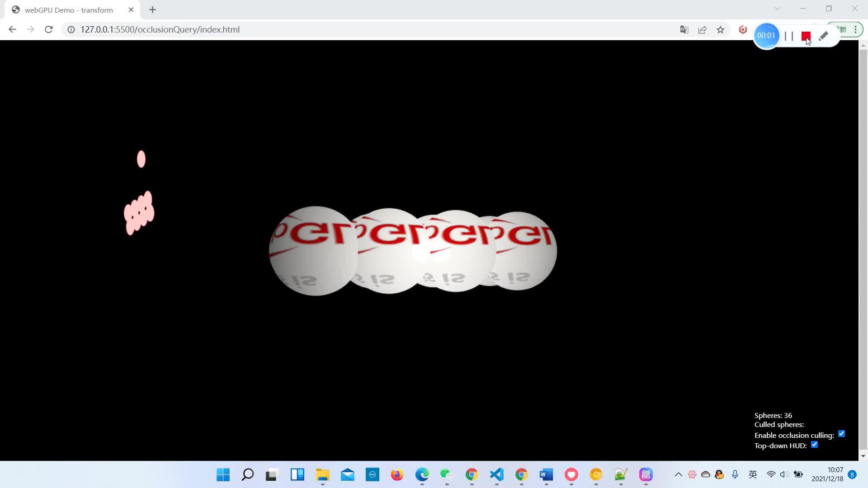Uncheck the Top-down HUD checkbox

coord(814,445)
